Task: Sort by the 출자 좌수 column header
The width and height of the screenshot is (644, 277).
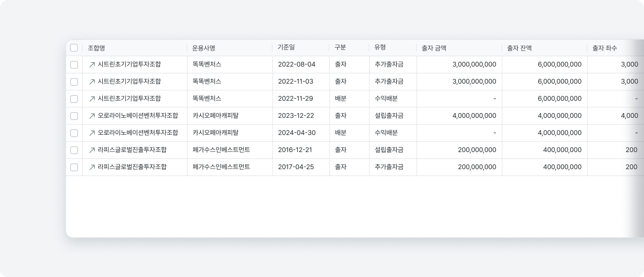Action: coord(605,48)
